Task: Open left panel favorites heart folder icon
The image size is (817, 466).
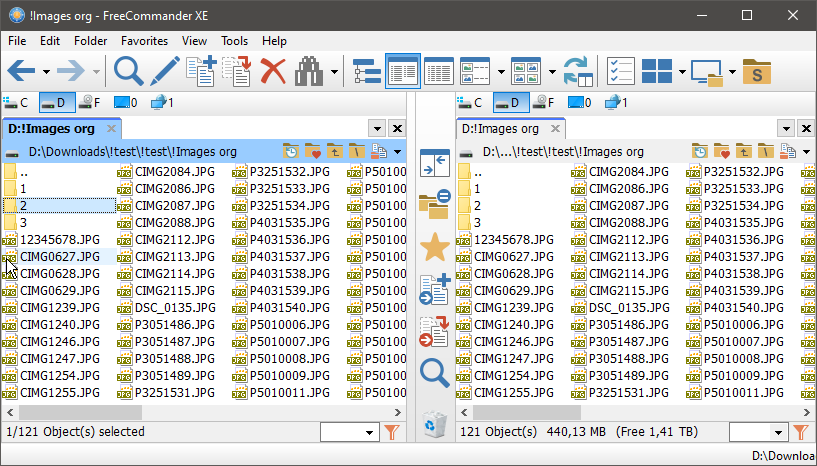Action: pyautogui.click(x=313, y=151)
